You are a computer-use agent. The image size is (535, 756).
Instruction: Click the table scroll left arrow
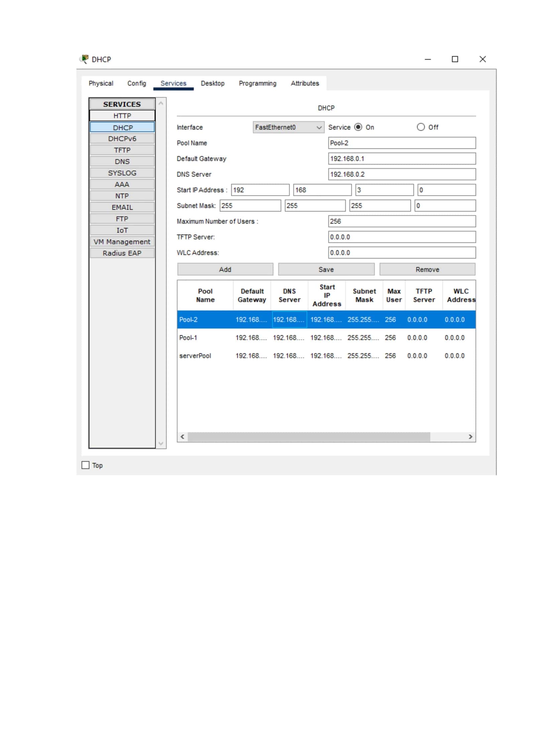(x=182, y=436)
